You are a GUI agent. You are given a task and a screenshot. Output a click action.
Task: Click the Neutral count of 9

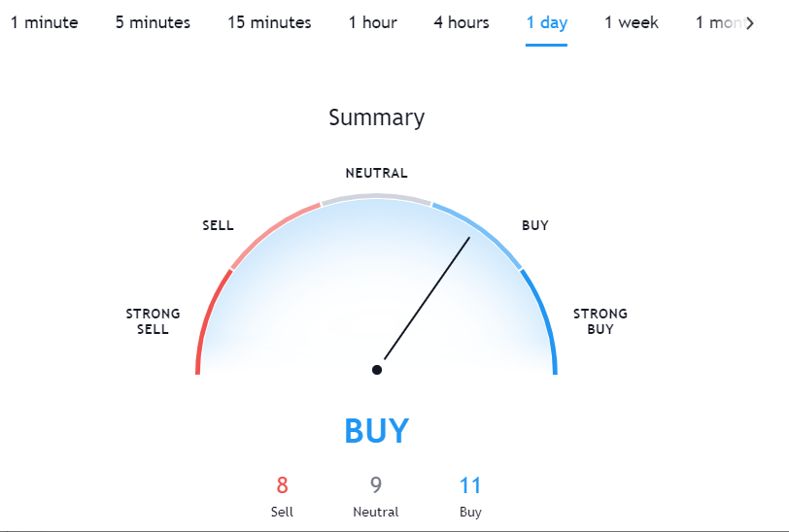376,485
